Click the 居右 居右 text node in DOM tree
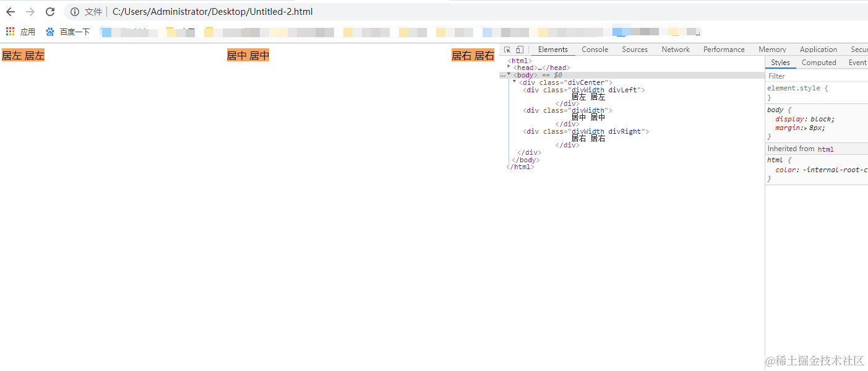Viewport: 868px width, 371px height. pyautogui.click(x=588, y=138)
